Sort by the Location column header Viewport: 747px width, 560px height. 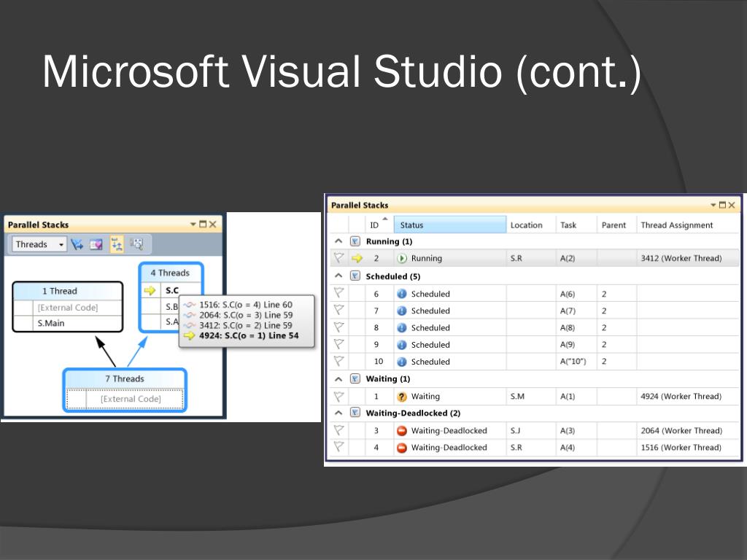(x=531, y=225)
